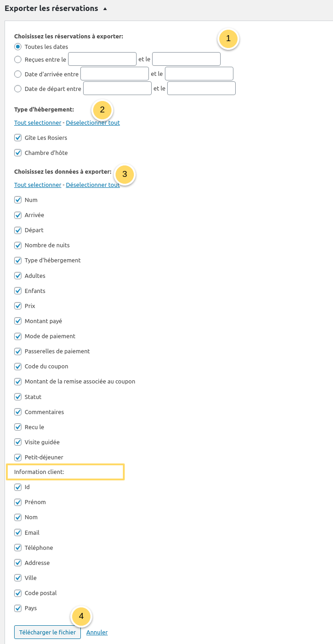333x644 pixels.
Task: Click the Date d'arrivée end date field
Action: [199, 74]
